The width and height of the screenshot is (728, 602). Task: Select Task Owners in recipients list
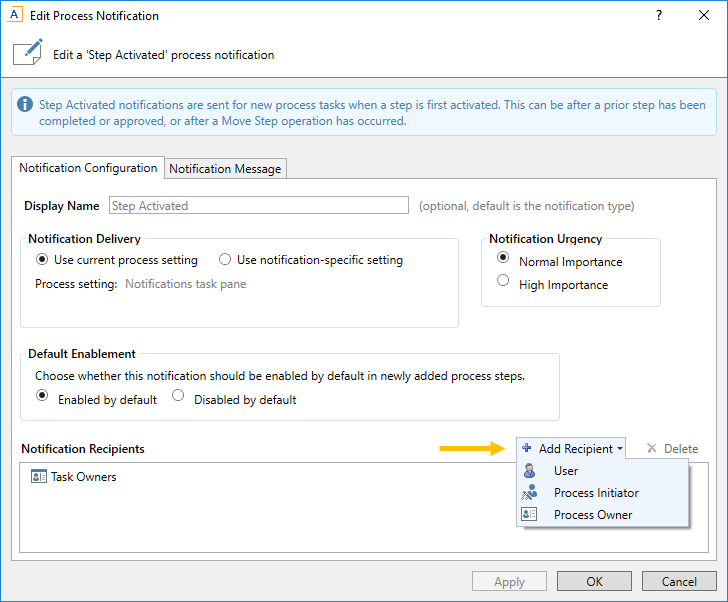coord(83,477)
